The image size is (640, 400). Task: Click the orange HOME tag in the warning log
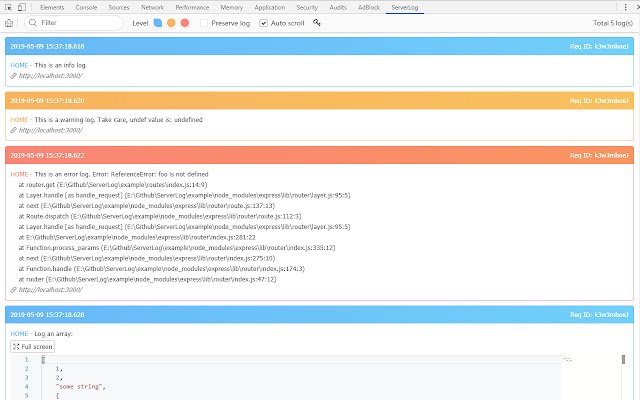[x=19, y=120]
